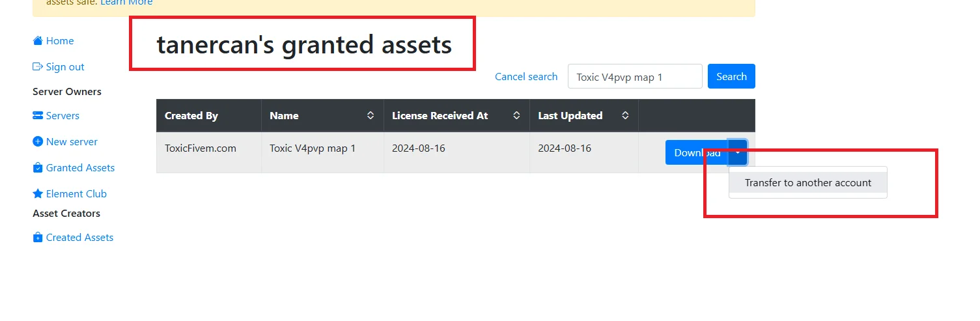Viewport: 980px width, 321px height.
Task: Click the Servers icon in sidebar
Action: (x=38, y=116)
